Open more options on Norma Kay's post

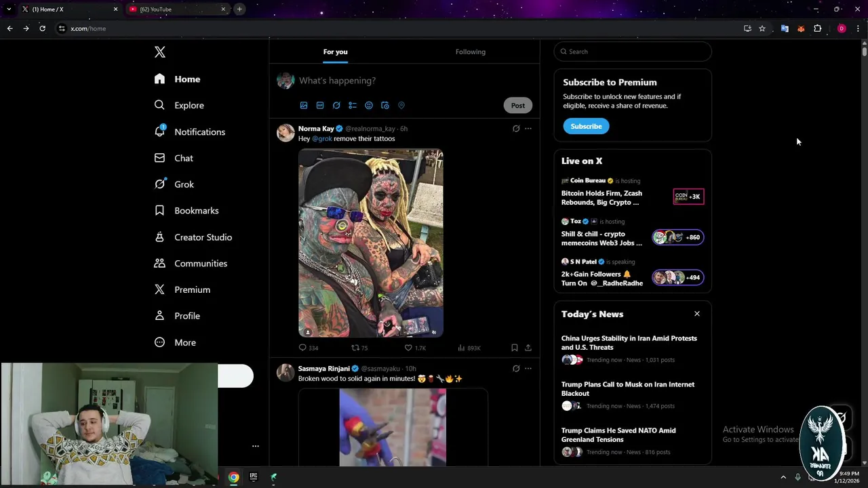tap(528, 128)
